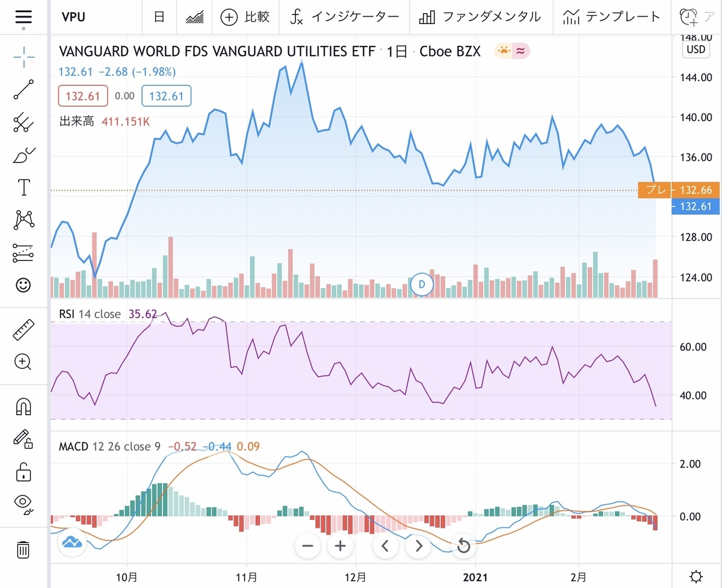722x588 pixels.
Task: Open the インジケーター indicators menu
Action: point(344,17)
